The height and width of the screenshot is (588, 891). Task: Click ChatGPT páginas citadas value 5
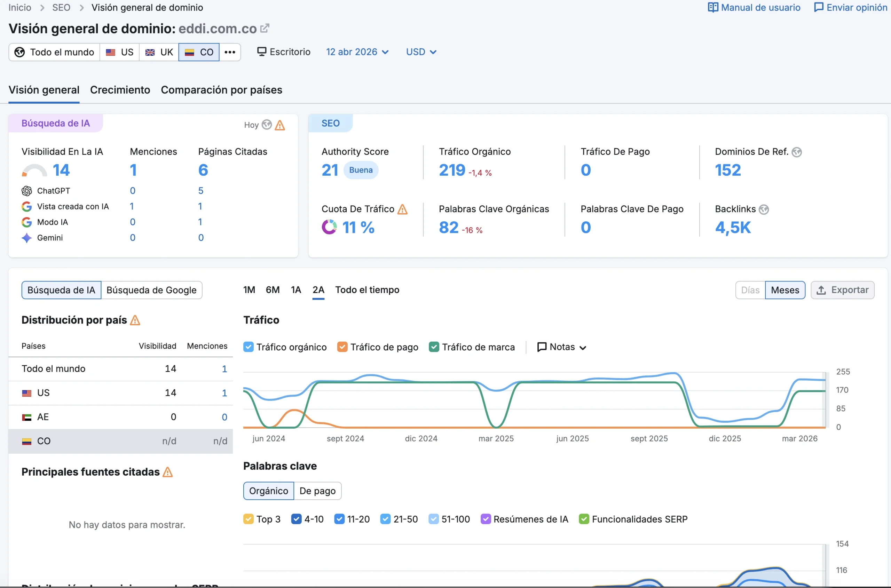[201, 191]
